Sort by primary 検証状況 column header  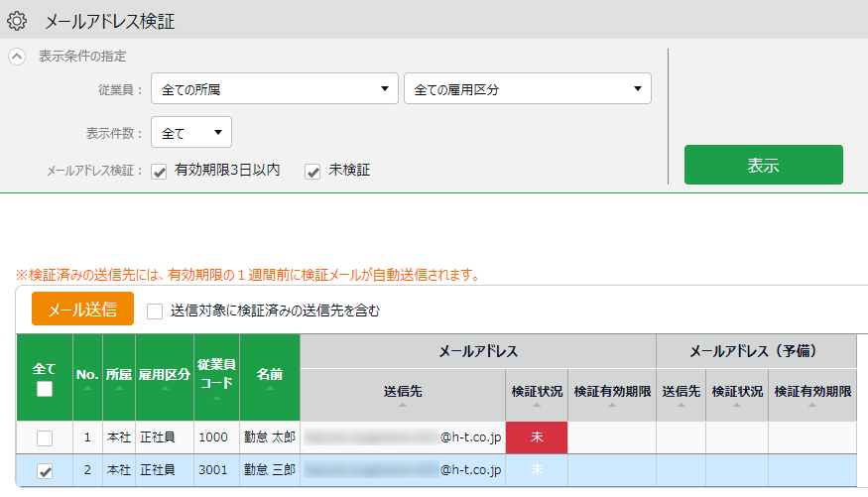click(x=537, y=394)
